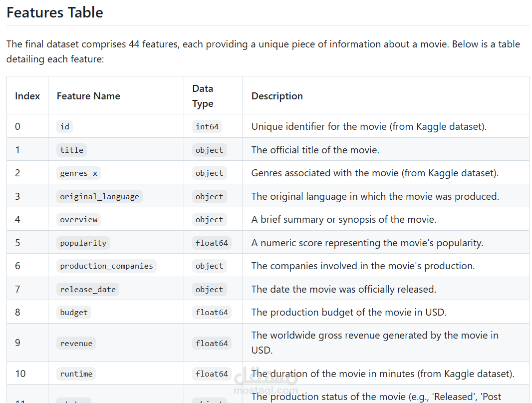Select the "release_date" code tag

point(88,289)
